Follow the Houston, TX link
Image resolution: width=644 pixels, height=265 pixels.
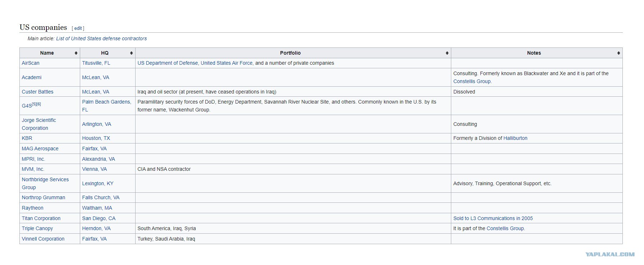point(96,138)
